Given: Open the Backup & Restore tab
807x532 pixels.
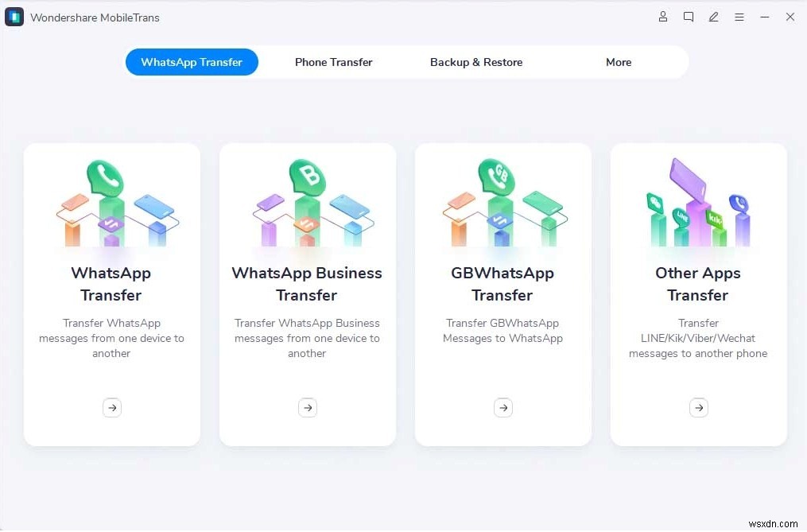Looking at the screenshot, I should click(476, 62).
